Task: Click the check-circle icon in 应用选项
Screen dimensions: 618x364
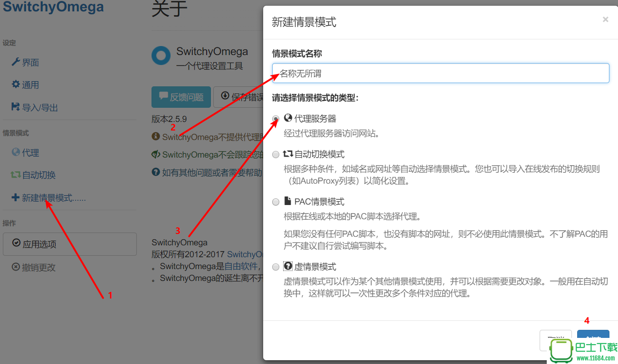Action: 16,243
